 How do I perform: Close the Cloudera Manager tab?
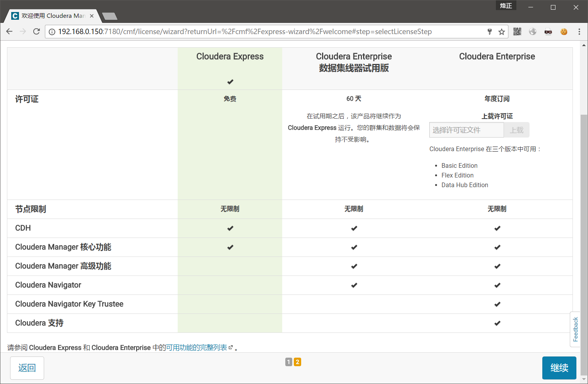tap(92, 16)
